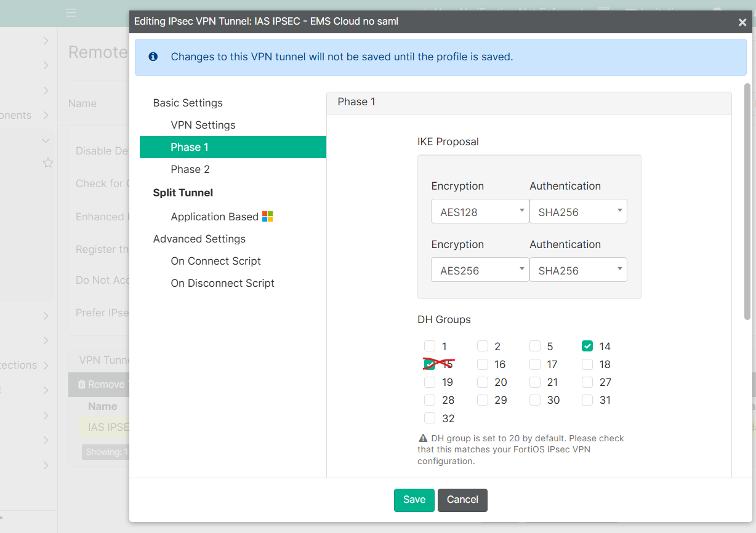Image resolution: width=756 pixels, height=533 pixels.
Task: Open the hamburger menu in the background page
Action: click(71, 13)
